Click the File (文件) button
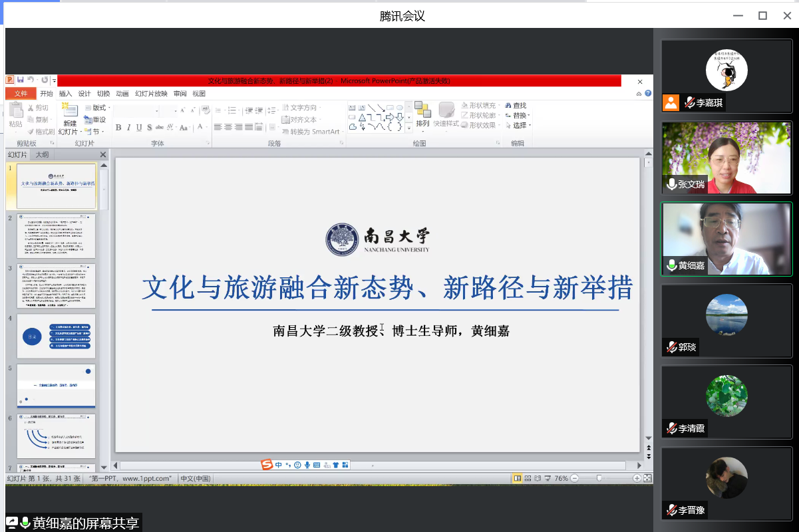The width and height of the screenshot is (799, 532). coord(21,94)
